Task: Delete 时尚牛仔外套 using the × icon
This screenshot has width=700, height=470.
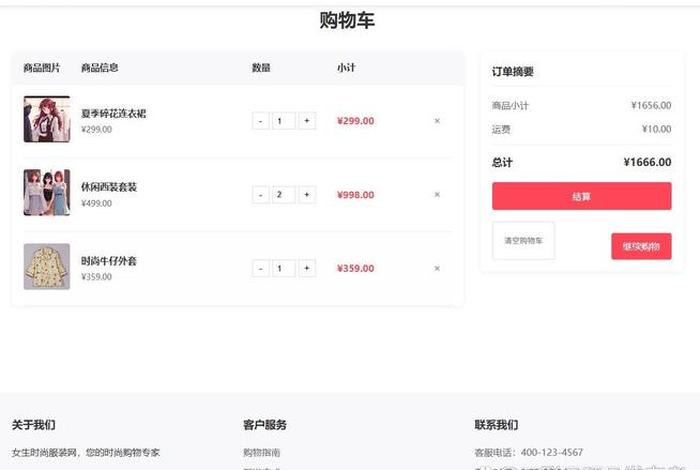Action: 437,268
